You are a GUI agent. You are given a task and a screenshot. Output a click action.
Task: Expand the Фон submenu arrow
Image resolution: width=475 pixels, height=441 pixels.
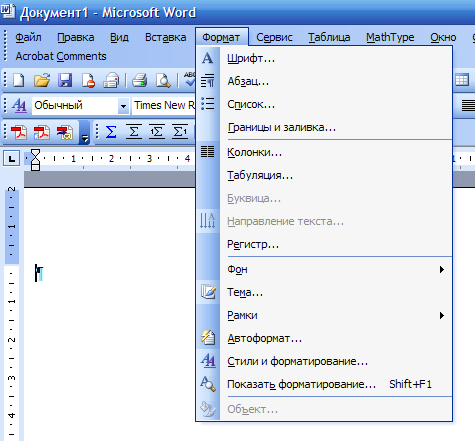442,269
